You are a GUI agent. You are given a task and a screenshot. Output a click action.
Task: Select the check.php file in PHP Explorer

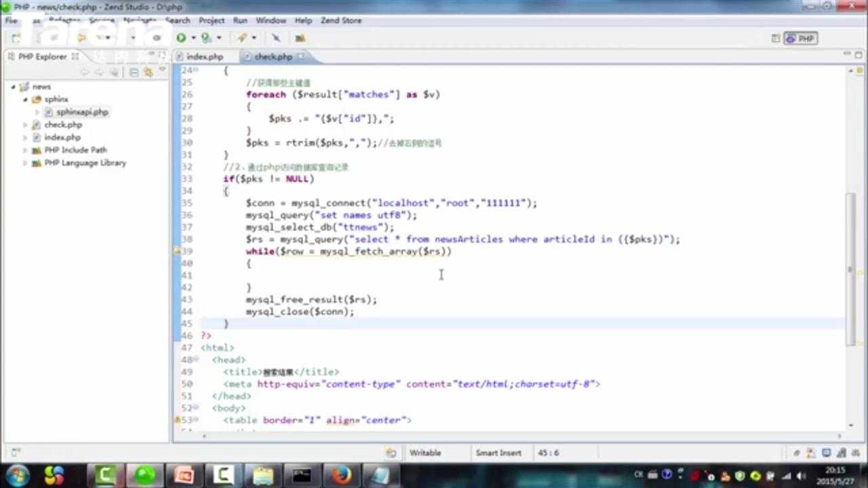click(x=63, y=125)
